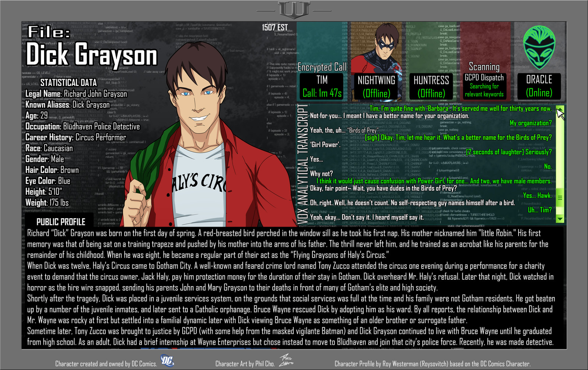
Task: Click green transcript reply 'Yes... Hawk.'
Action: [x=537, y=195]
